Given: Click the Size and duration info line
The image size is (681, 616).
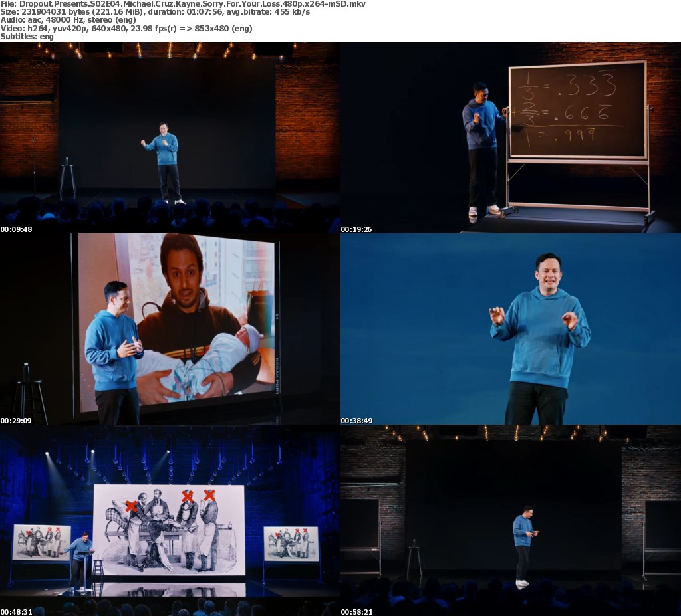Looking at the screenshot, I should coord(155,12).
